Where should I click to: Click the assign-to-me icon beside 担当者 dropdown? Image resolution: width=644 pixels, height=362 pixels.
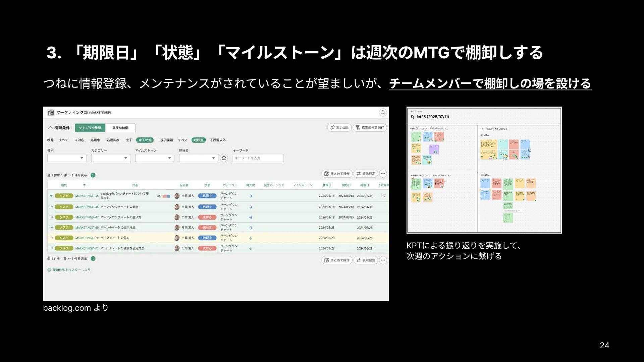click(x=224, y=158)
